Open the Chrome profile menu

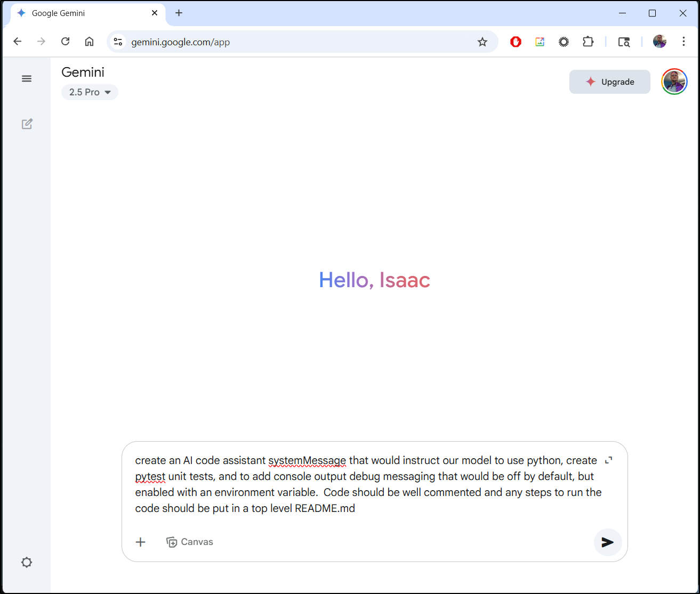(x=659, y=42)
